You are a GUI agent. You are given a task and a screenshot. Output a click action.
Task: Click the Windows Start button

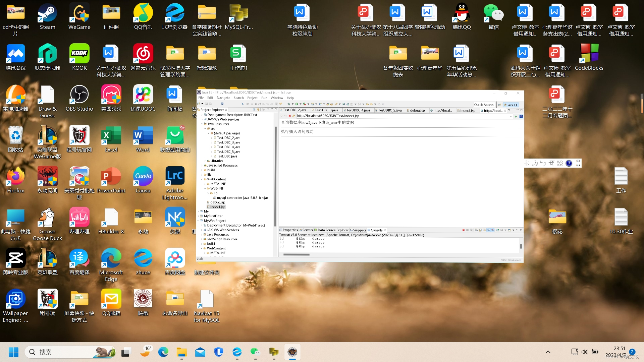coord(13,352)
